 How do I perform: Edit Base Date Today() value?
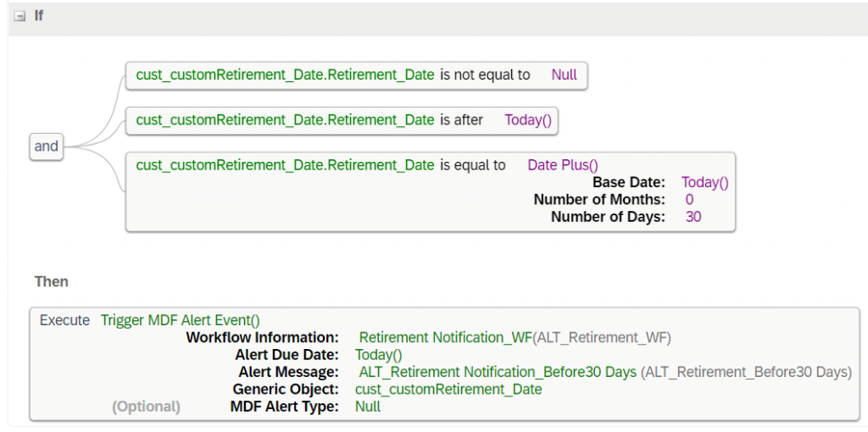(704, 182)
